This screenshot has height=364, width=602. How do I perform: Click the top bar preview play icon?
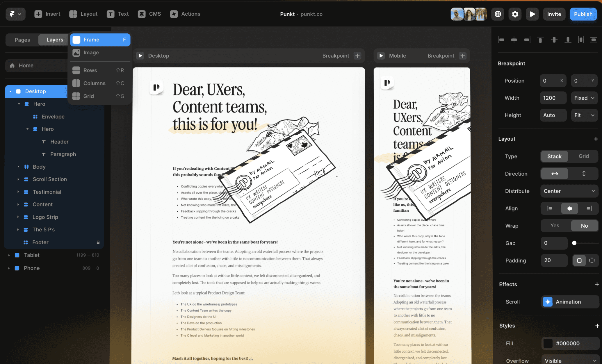pyautogui.click(x=532, y=14)
